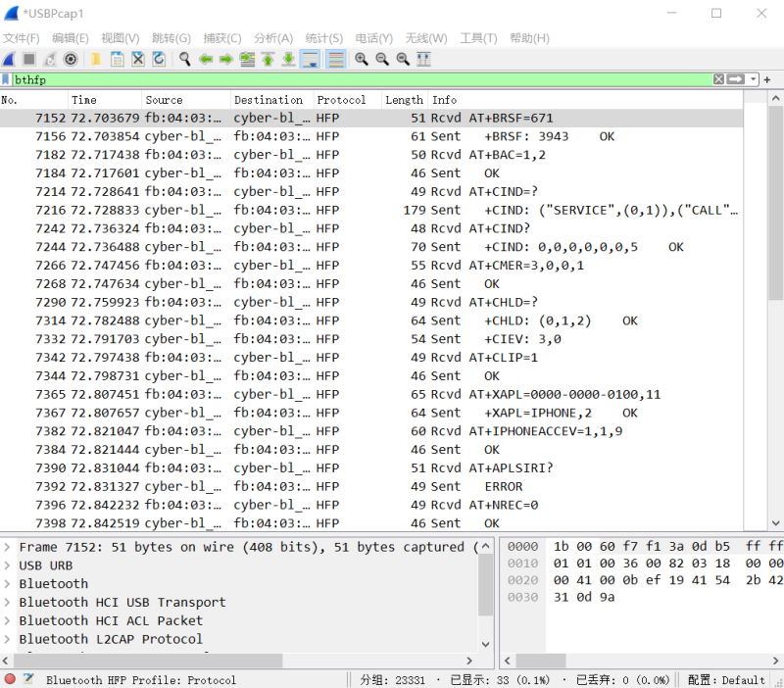784x688 pixels.
Task: Click the find packet magnifier icon
Action: tap(184, 59)
